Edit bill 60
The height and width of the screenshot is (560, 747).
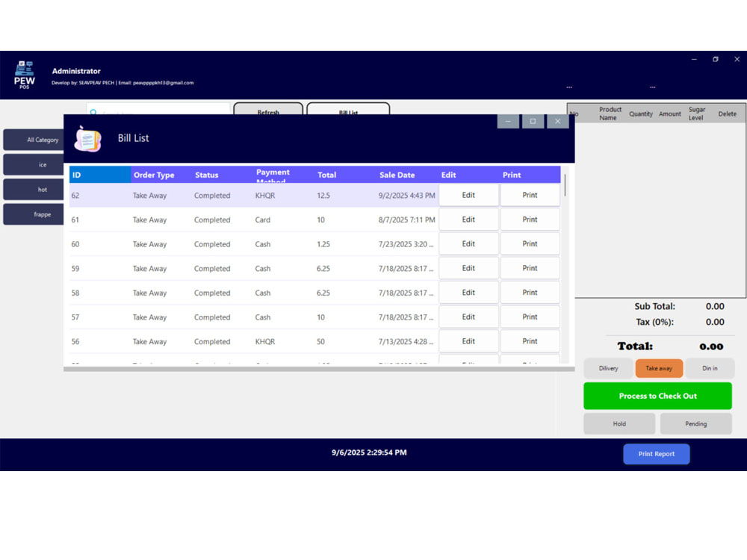[x=468, y=244]
